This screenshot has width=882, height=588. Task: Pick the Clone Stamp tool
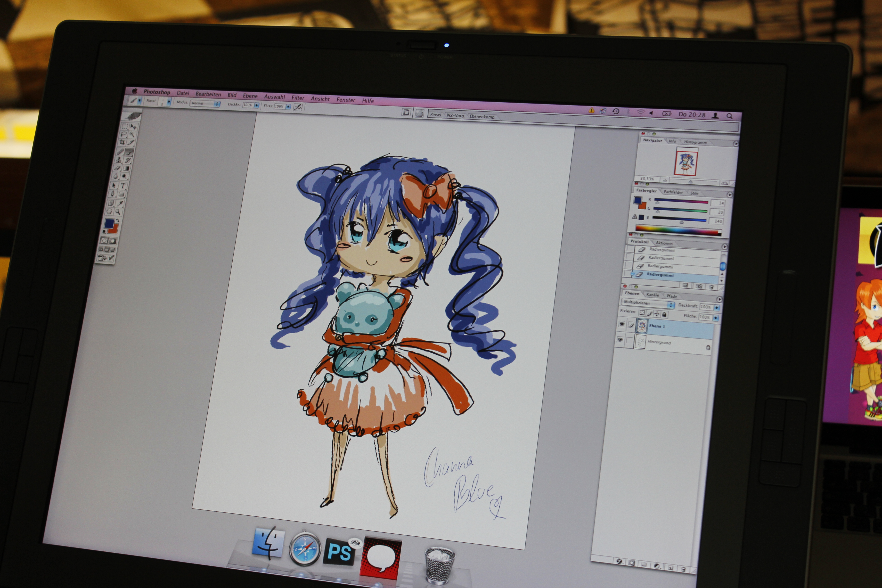click(x=118, y=160)
